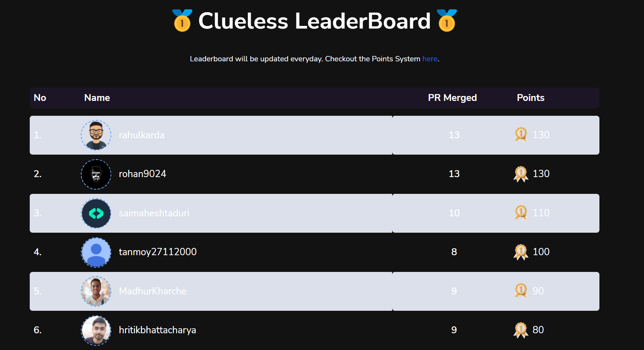Click tanmoy27112000's default blue avatar

(96, 252)
